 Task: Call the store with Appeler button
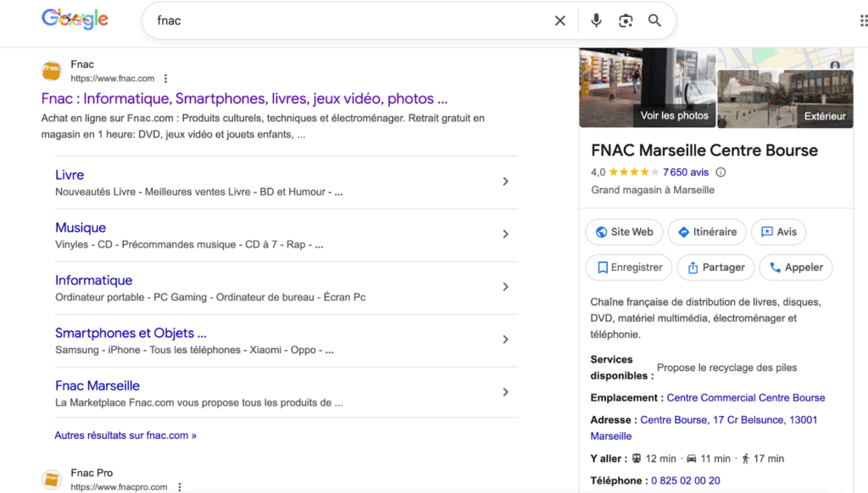pos(796,268)
